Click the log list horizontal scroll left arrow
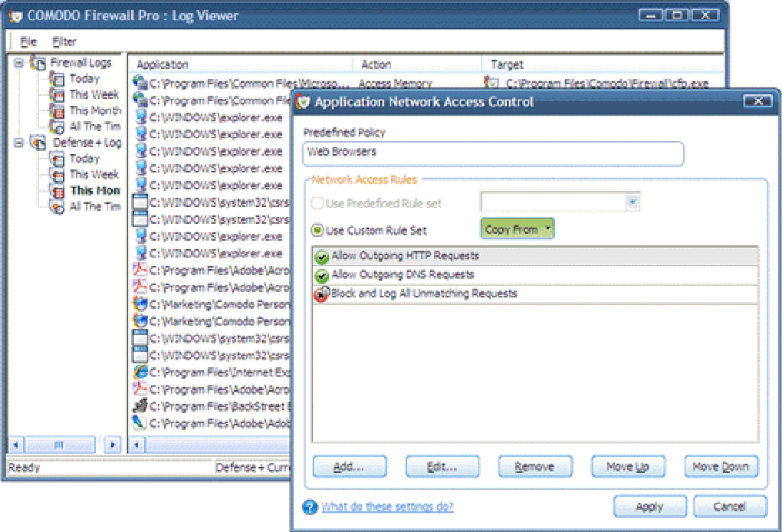Image resolution: width=782 pixels, height=532 pixels. pos(136,445)
